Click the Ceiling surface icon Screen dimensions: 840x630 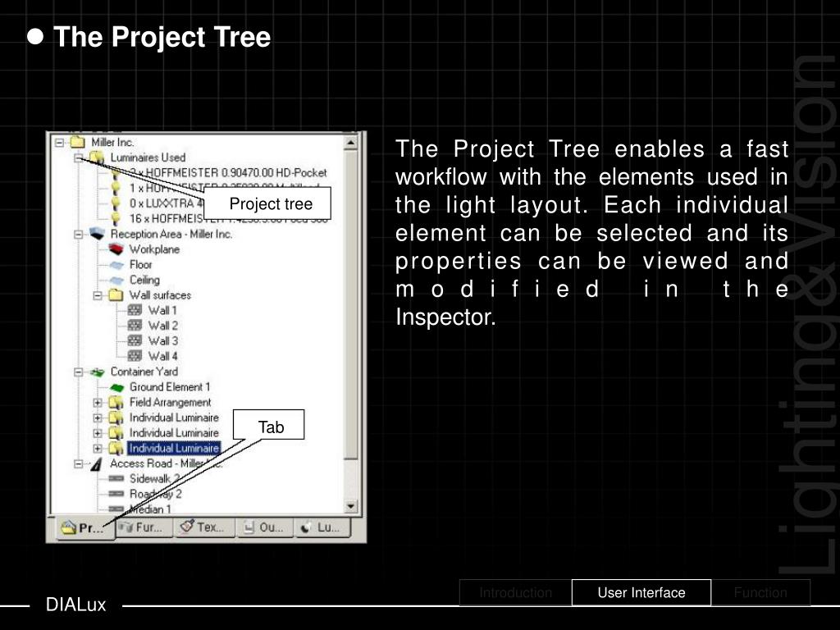tap(116, 280)
